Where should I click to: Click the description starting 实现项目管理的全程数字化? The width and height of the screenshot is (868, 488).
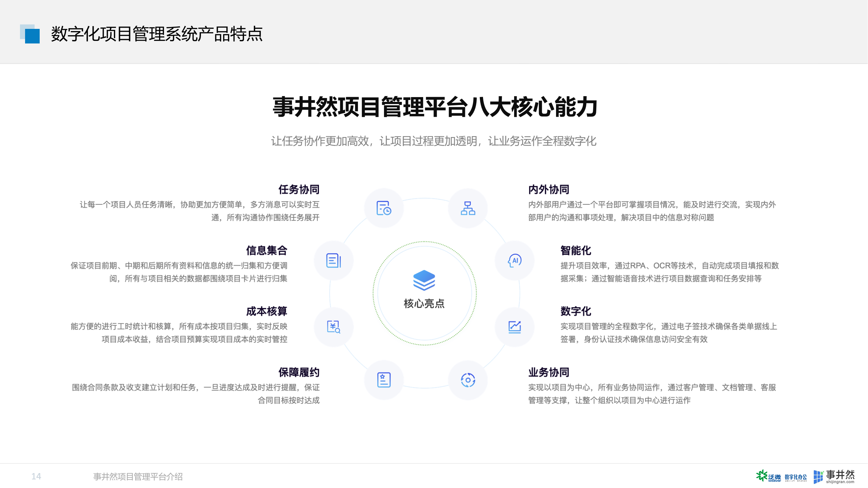tap(668, 333)
